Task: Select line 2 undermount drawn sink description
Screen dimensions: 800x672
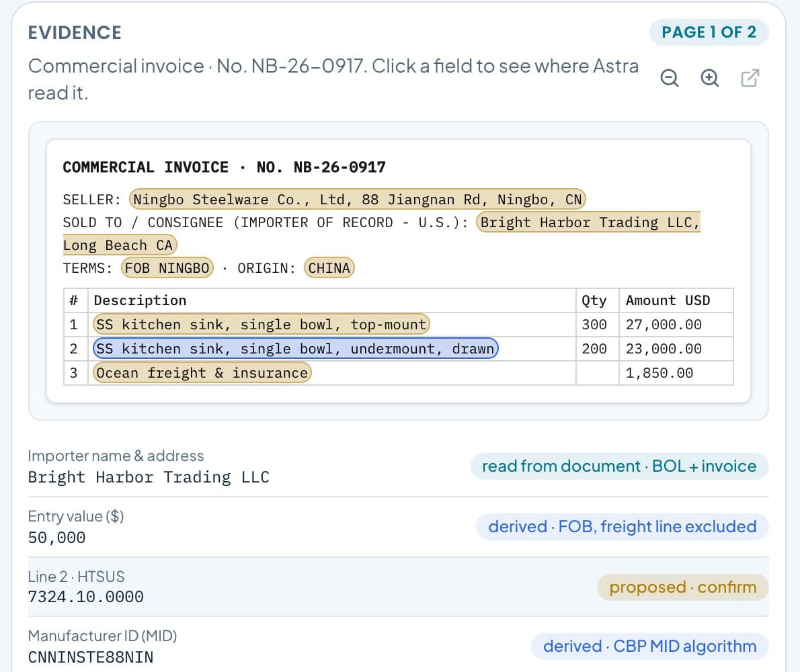Action: 295,348
